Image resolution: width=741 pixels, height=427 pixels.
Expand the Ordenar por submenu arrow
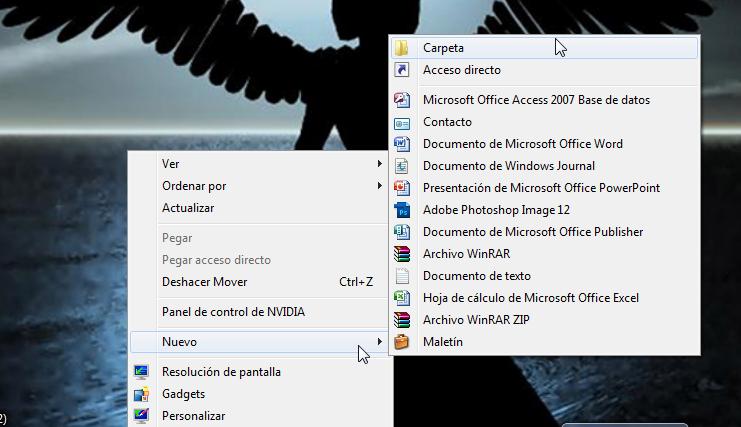coord(379,186)
